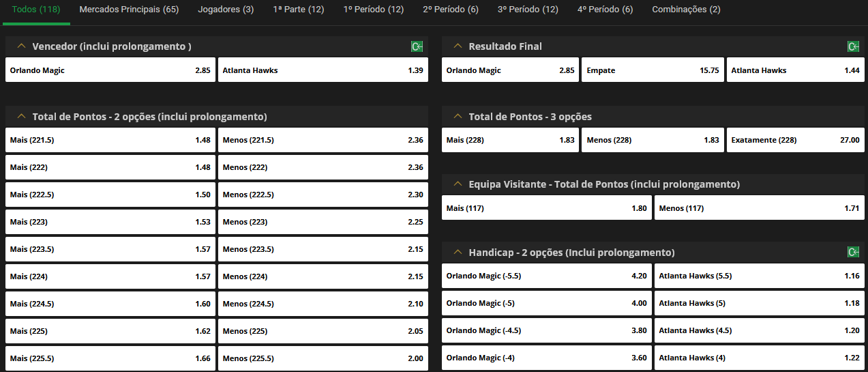Click the cash-out icon in the Handicap header

coord(853,253)
